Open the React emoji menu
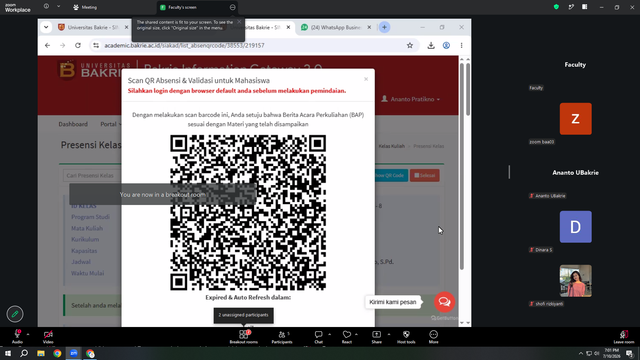640x360 pixels. 347,337
